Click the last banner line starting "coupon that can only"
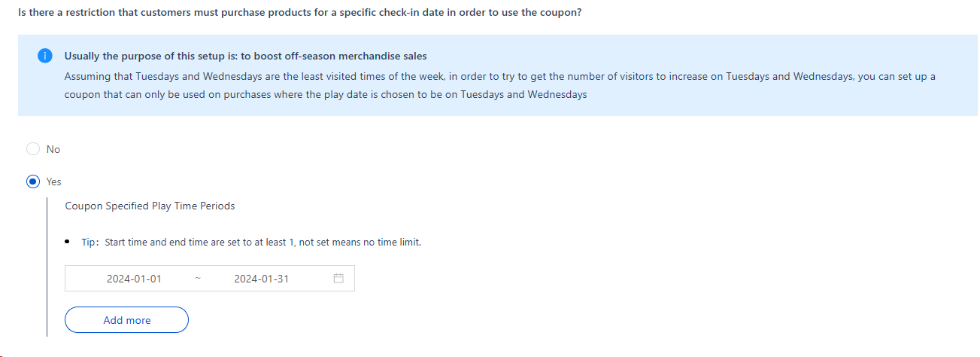The height and width of the screenshot is (357, 980). pyautogui.click(x=325, y=95)
